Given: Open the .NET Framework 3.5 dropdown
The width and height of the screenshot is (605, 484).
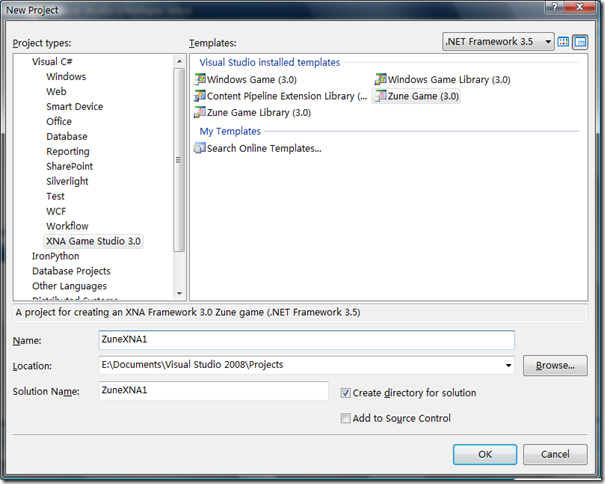Looking at the screenshot, I should coord(498,42).
